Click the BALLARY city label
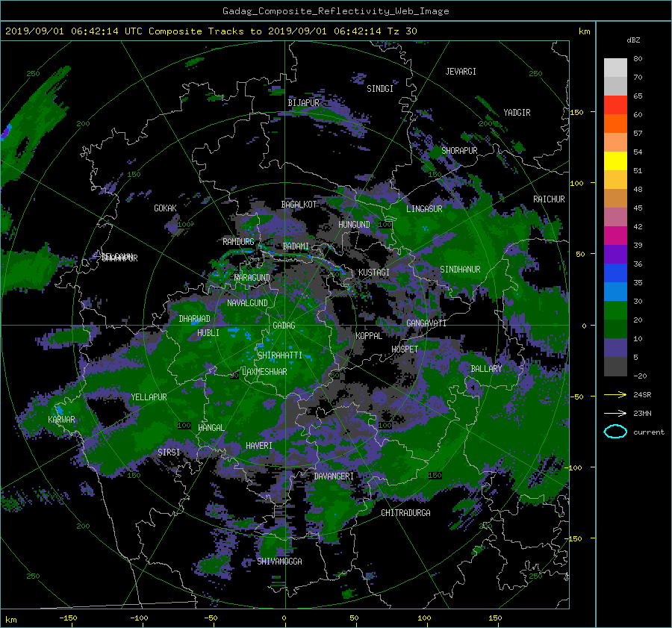 [x=486, y=369]
